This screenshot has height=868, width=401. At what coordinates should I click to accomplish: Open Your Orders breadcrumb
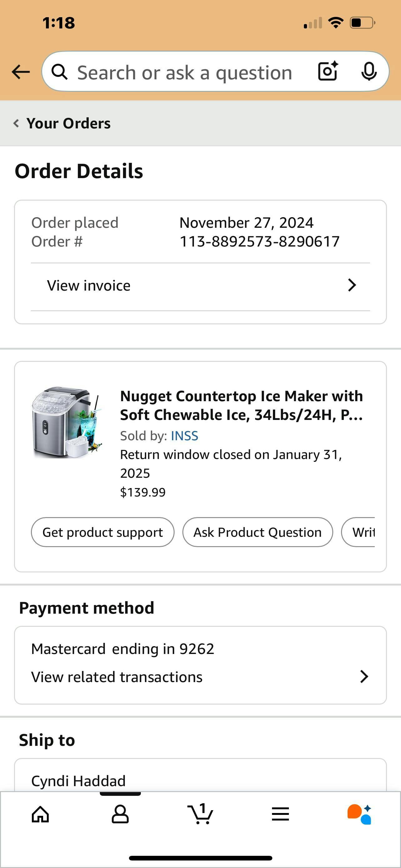pyautogui.click(x=68, y=123)
